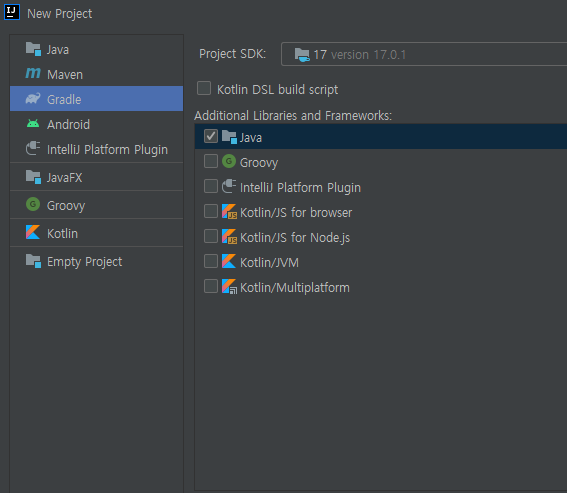The height and width of the screenshot is (493, 567).
Task: Click the Java folder icon in left list
Action: [33, 49]
